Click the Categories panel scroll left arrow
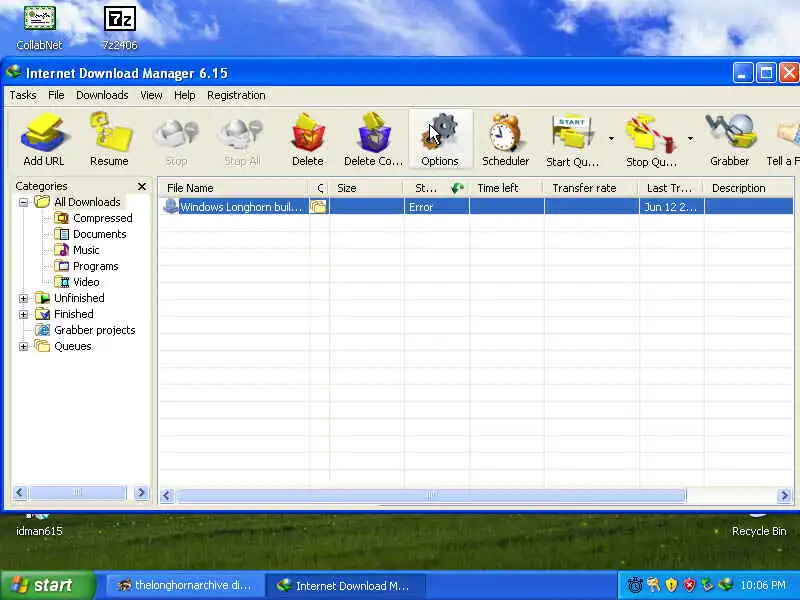 [20, 493]
